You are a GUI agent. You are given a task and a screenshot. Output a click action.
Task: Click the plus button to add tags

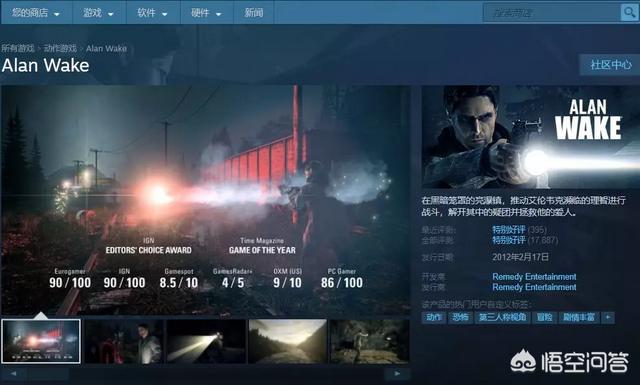(608, 317)
